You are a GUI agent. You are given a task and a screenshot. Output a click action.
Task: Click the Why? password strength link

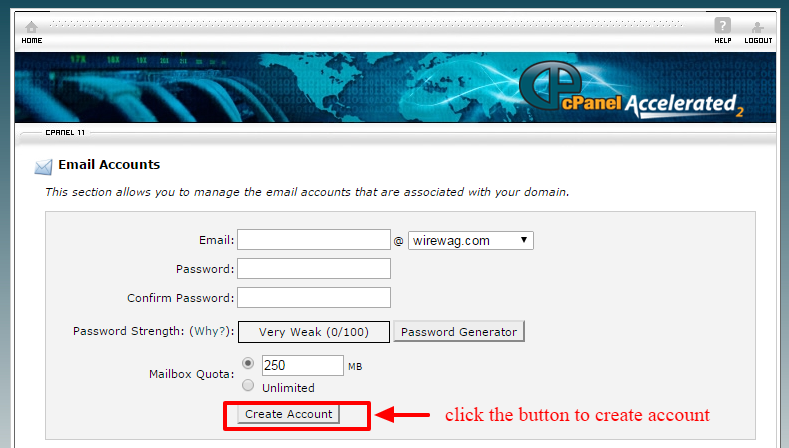210,331
